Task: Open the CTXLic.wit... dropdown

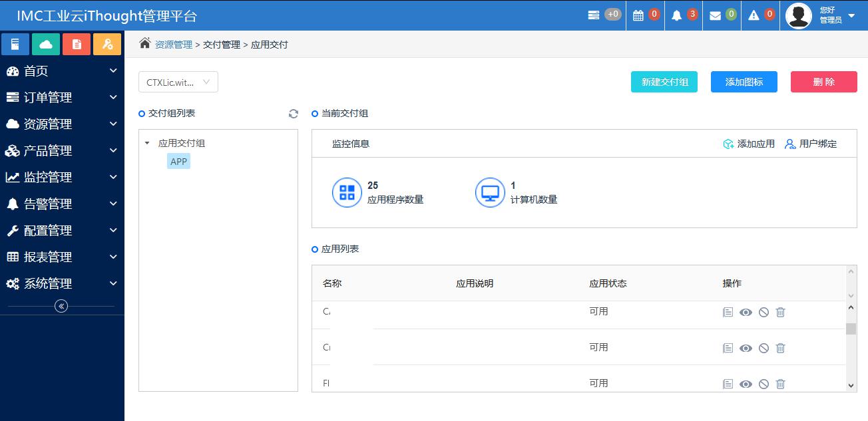Action: tap(178, 82)
